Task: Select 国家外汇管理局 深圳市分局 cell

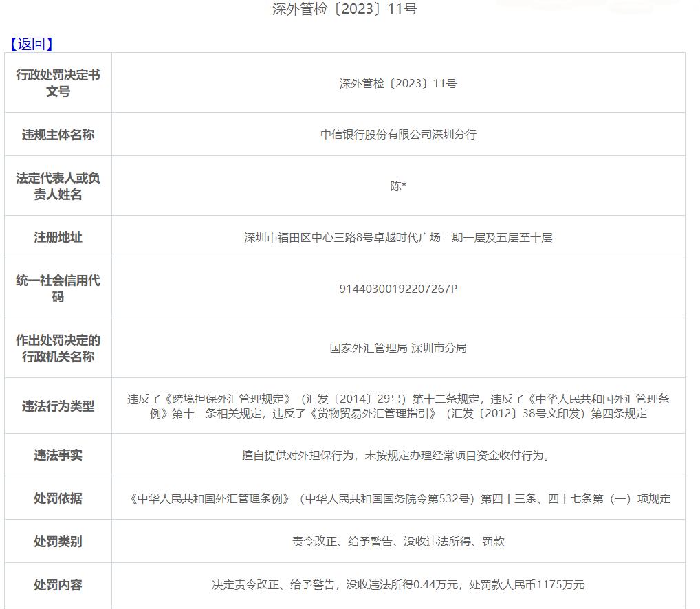Action: 397,348
